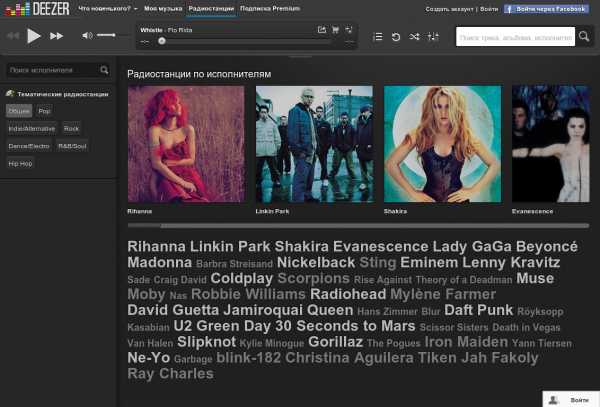The height and width of the screenshot is (407, 600).
Task: Select the Радиостанции tab
Action: click(x=211, y=8)
